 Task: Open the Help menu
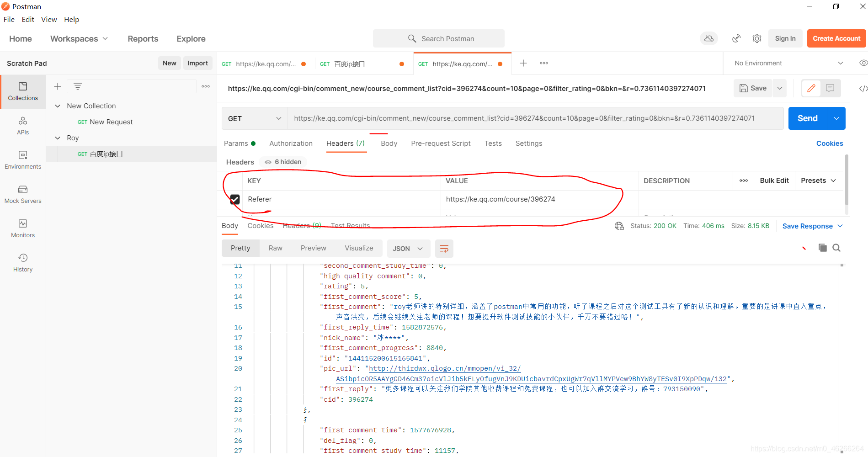(x=72, y=19)
